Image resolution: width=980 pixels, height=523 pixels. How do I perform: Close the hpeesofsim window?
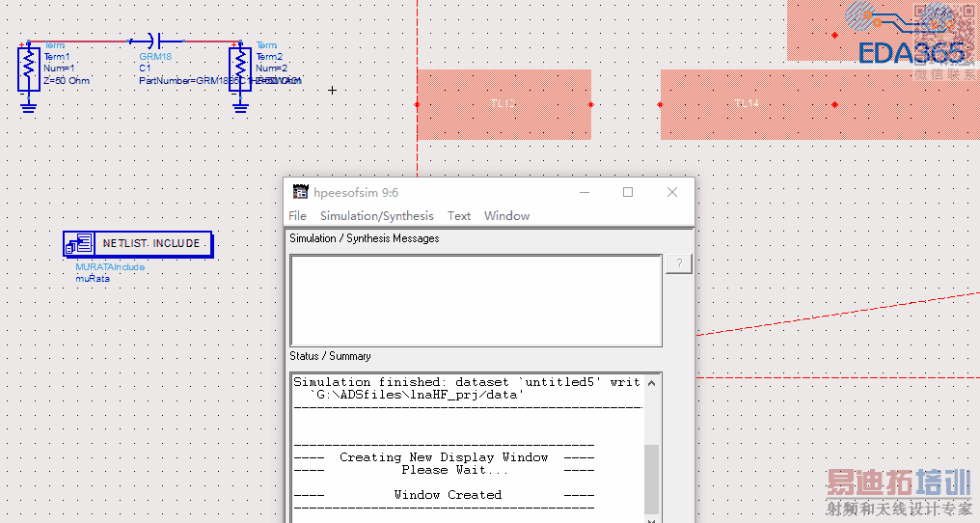(672, 192)
